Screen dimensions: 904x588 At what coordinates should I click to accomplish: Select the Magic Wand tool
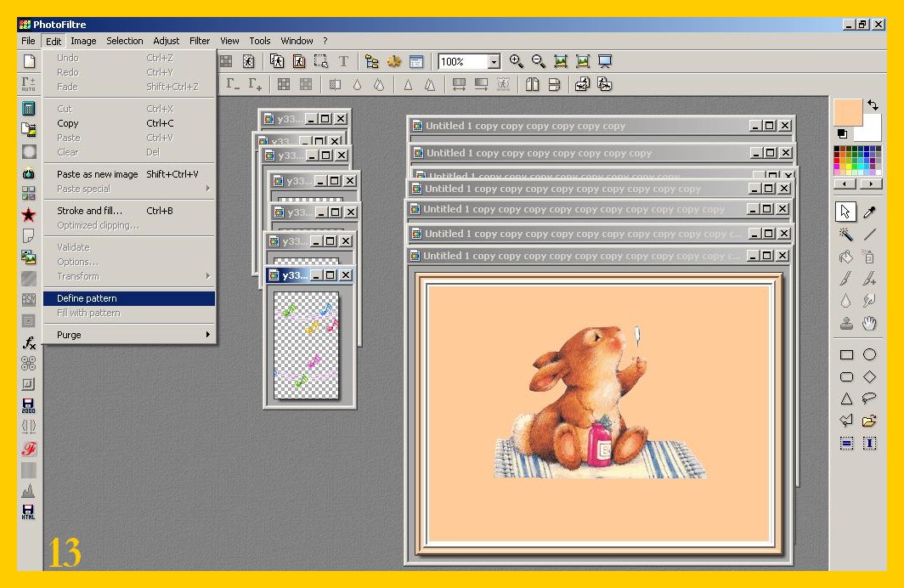point(846,235)
